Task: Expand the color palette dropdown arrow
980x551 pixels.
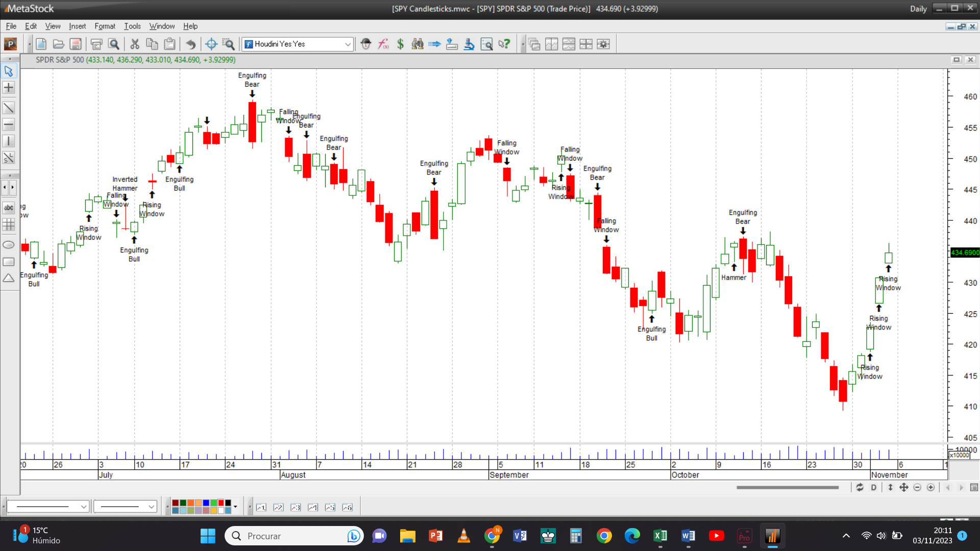Action: 235,507
